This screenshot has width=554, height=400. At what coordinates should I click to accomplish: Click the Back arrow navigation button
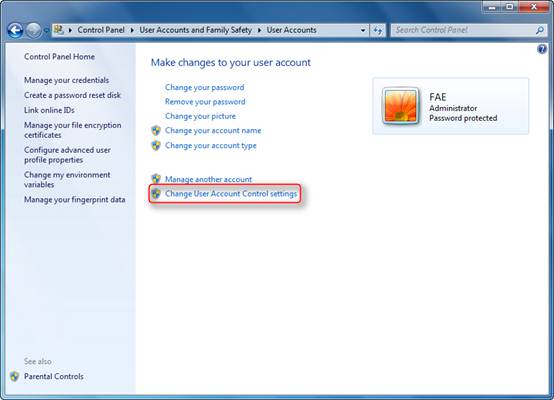(x=15, y=30)
